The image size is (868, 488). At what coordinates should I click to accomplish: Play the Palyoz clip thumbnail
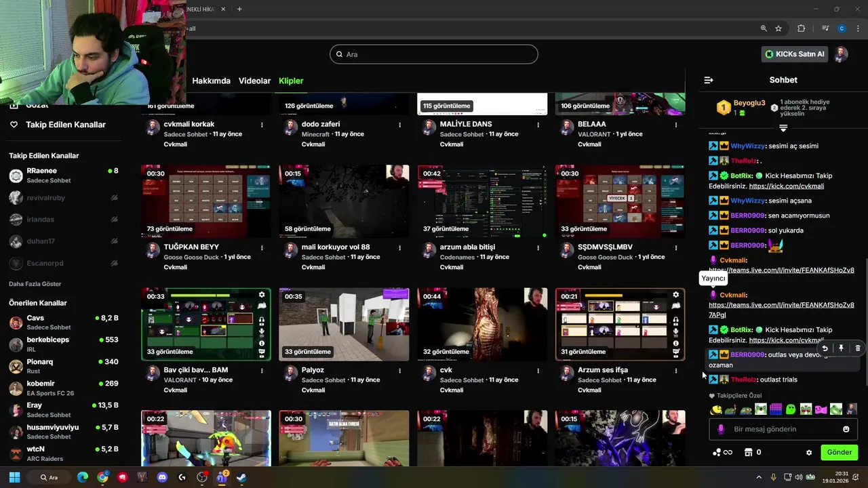point(344,324)
